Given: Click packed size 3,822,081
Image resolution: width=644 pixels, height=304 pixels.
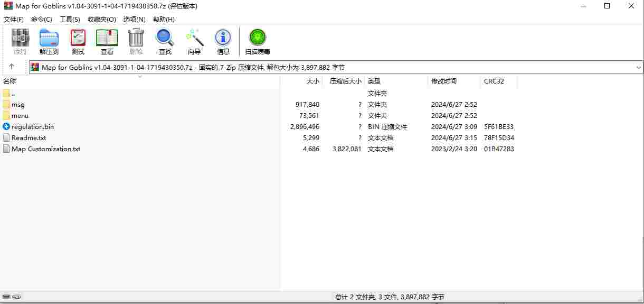Looking at the screenshot, I should (347, 149).
